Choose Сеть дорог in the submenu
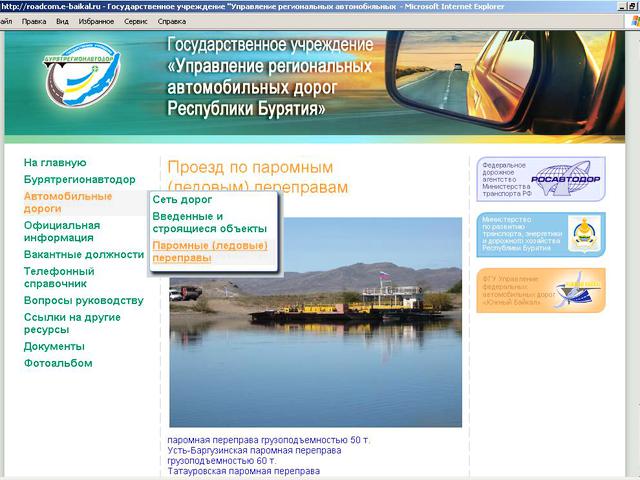Screen dimensions: 640x480 [182, 200]
